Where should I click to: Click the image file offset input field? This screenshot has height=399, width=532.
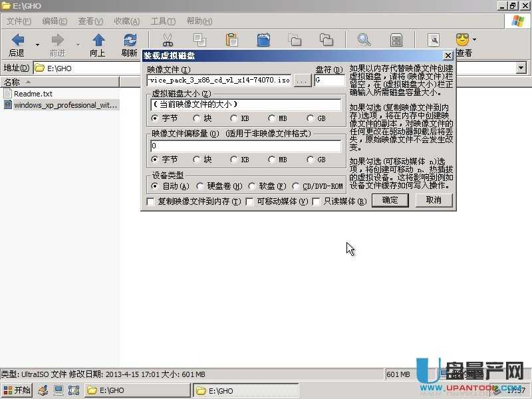245,146
